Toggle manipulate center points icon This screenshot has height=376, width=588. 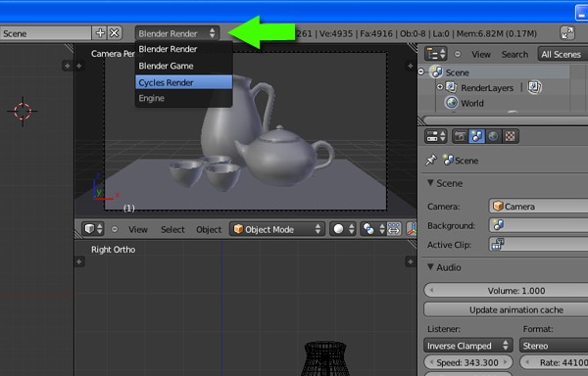tap(394, 229)
